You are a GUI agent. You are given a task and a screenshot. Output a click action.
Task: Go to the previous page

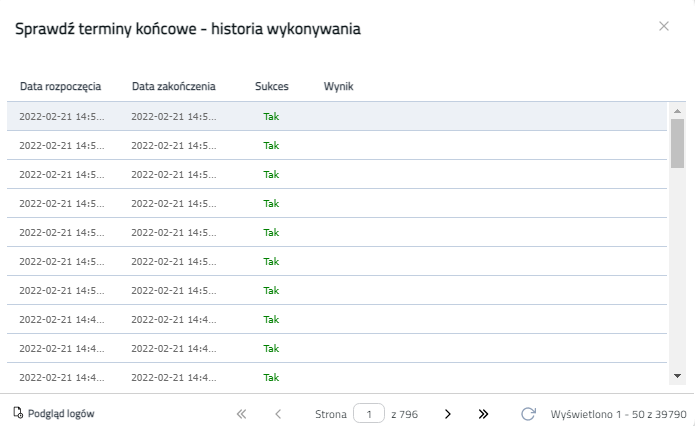[278, 414]
